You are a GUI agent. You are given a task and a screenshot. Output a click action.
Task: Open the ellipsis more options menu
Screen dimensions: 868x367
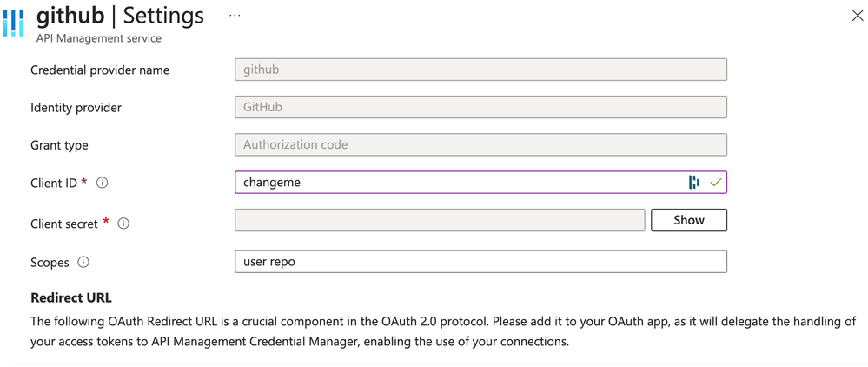(235, 16)
